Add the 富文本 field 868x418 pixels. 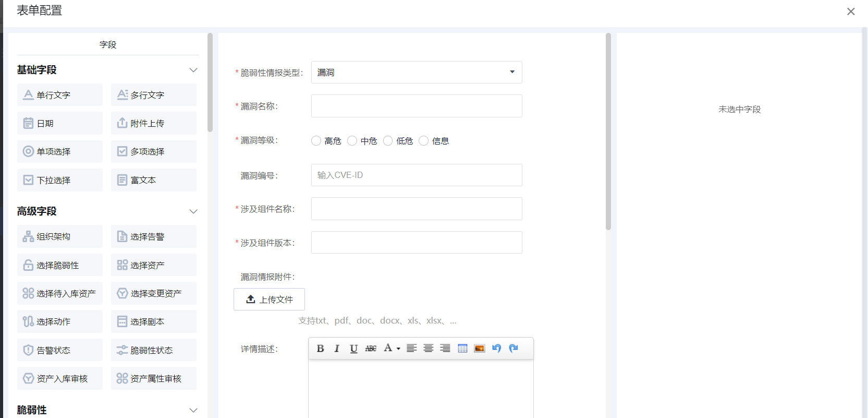coord(154,180)
